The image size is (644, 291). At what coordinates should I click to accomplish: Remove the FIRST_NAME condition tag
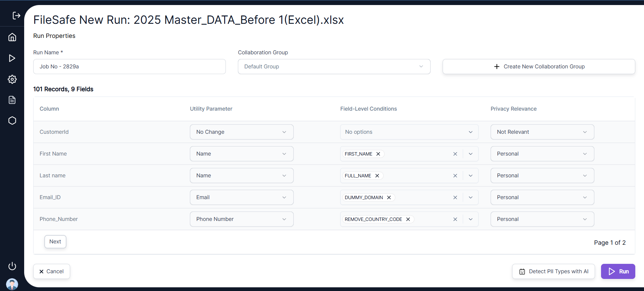(x=378, y=154)
